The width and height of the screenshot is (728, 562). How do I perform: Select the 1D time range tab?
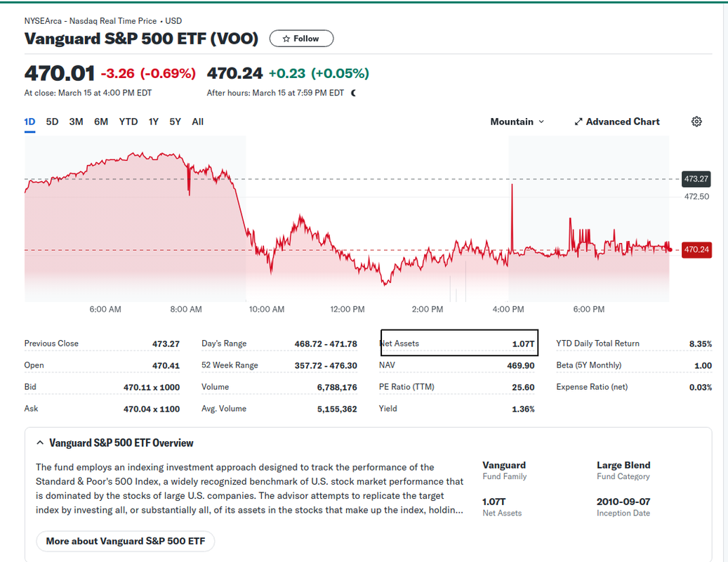click(x=29, y=122)
